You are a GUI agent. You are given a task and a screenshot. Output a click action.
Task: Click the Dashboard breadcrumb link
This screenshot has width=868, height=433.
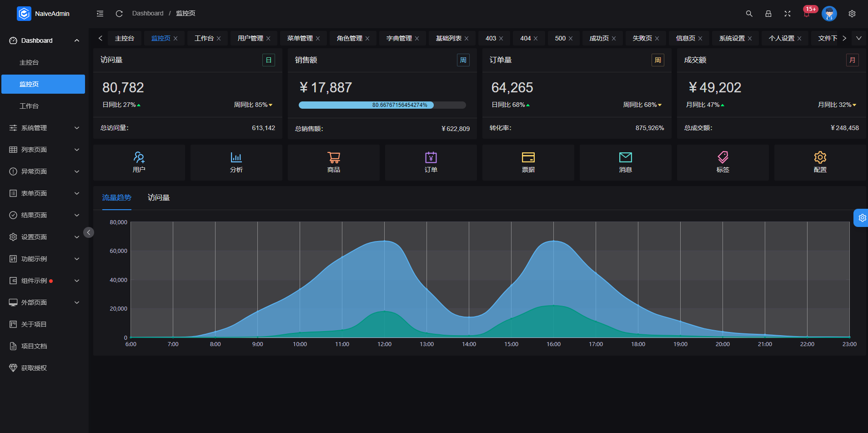(x=147, y=14)
